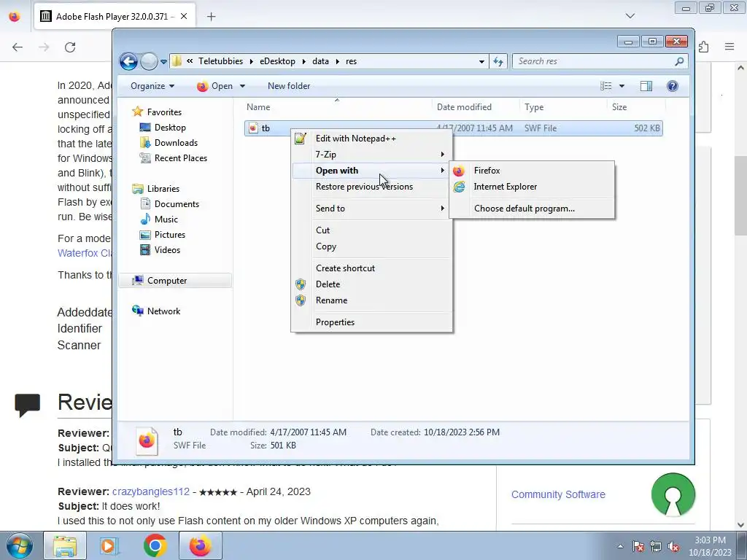Click the change view icon
Viewport: 747px width, 560px height.
[x=606, y=86]
